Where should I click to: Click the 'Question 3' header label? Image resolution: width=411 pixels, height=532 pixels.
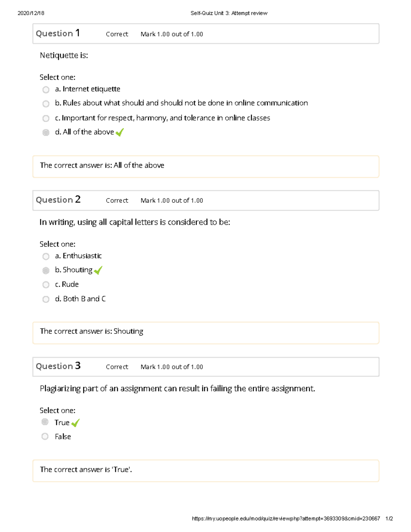pyautogui.click(x=59, y=366)
